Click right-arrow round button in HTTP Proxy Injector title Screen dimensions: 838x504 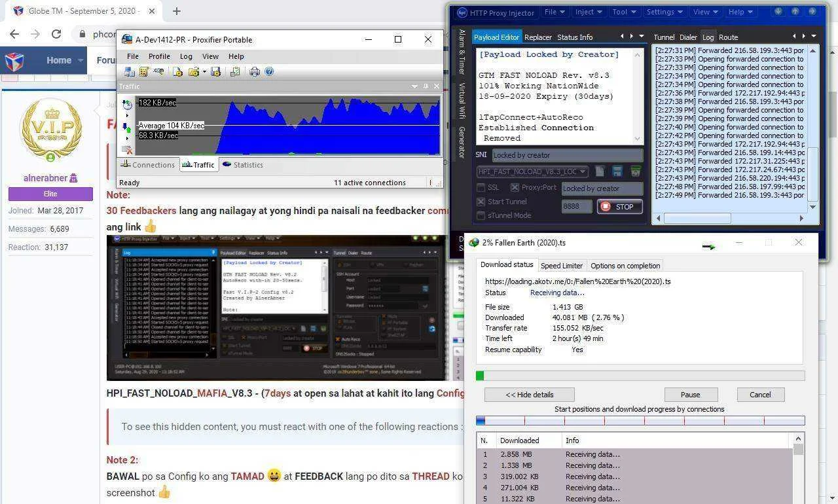tap(813, 11)
